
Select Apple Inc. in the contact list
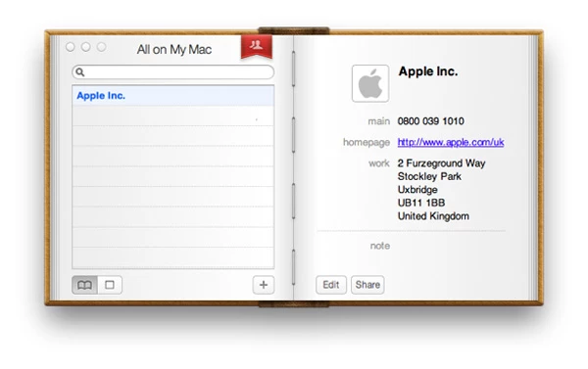pos(172,96)
